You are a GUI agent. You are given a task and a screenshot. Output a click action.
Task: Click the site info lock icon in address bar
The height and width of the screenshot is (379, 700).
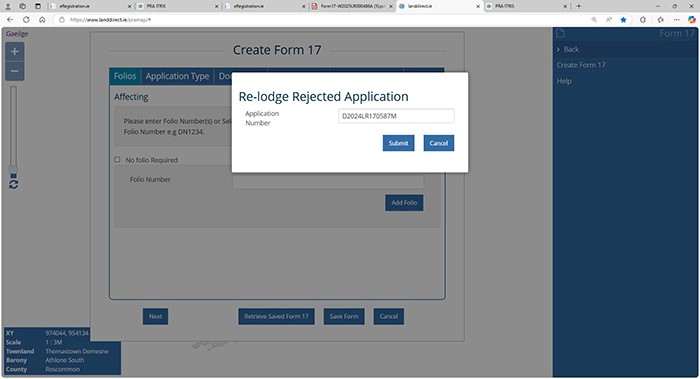[x=62, y=20]
